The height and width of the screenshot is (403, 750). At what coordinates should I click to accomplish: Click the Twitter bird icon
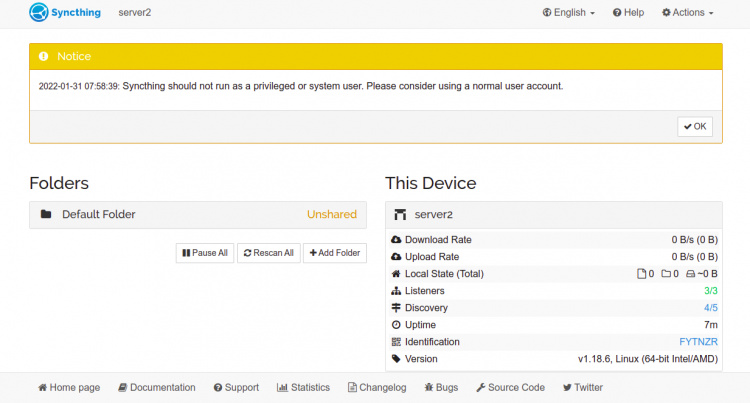(x=567, y=387)
